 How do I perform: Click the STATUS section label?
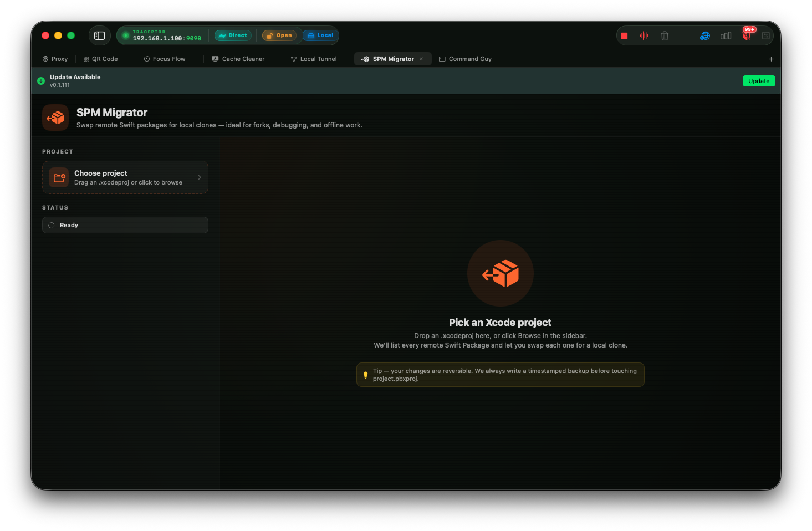click(x=55, y=207)
